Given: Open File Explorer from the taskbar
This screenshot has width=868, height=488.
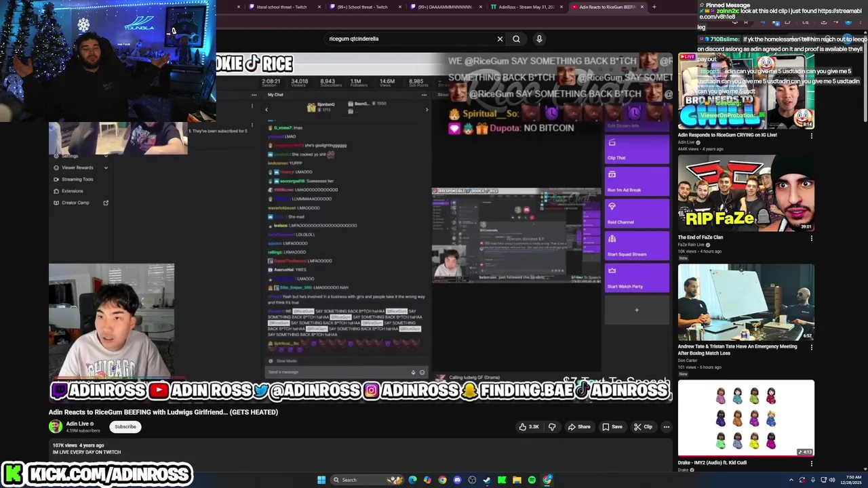Looking at the screenshot, I should tap(517, 480).
